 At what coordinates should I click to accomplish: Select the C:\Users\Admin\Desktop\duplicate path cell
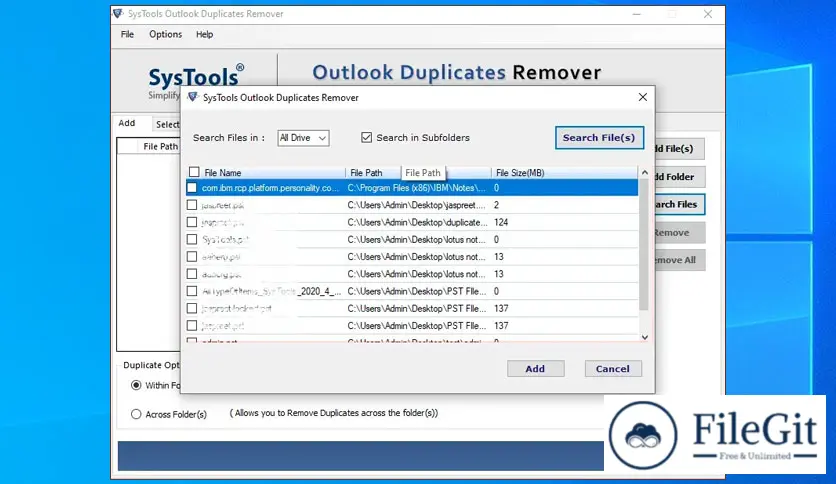pyautogui.click(x=417, y=222)
